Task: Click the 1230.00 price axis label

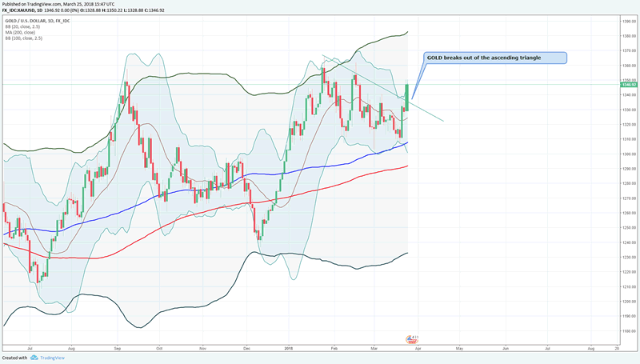Action: pyautogui.click(x=629, y=257)
